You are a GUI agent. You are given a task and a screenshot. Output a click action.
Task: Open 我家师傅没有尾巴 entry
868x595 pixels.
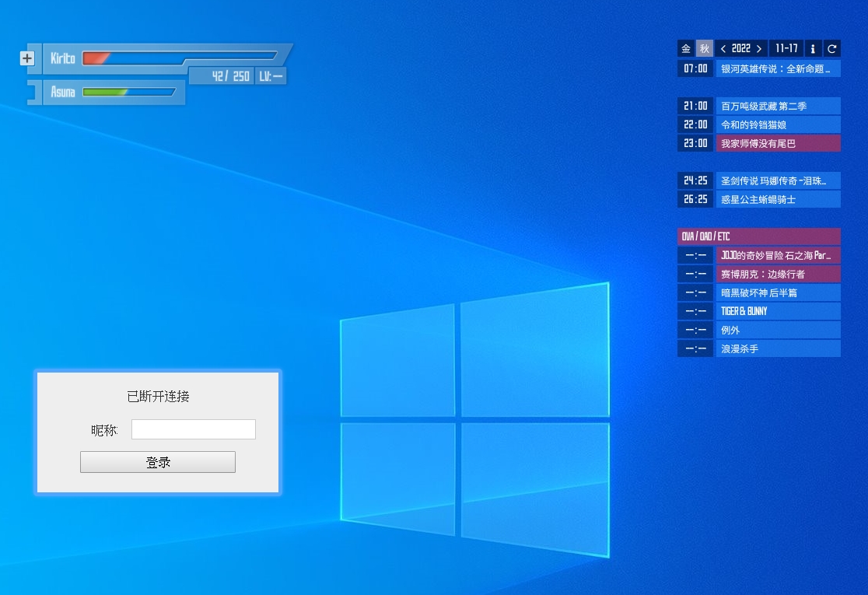779,143
